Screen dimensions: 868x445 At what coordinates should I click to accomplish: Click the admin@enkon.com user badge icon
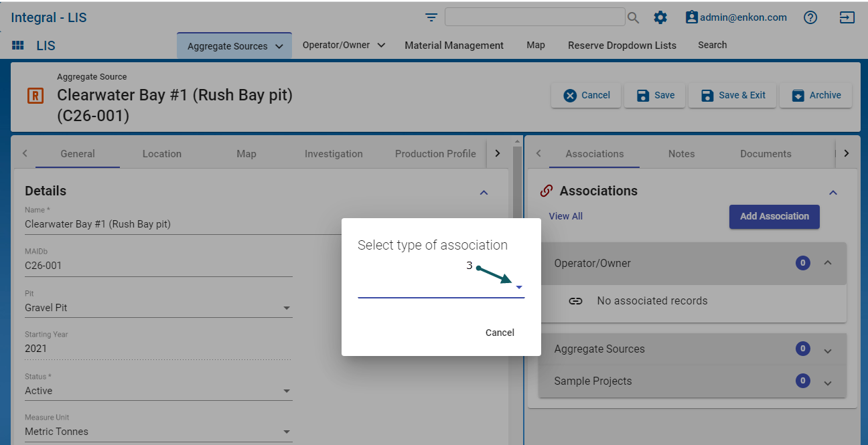click(x=691, y=17)
